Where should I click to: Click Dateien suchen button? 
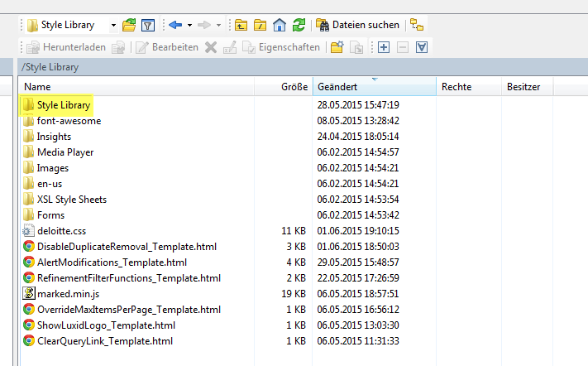tap(360, 25)
